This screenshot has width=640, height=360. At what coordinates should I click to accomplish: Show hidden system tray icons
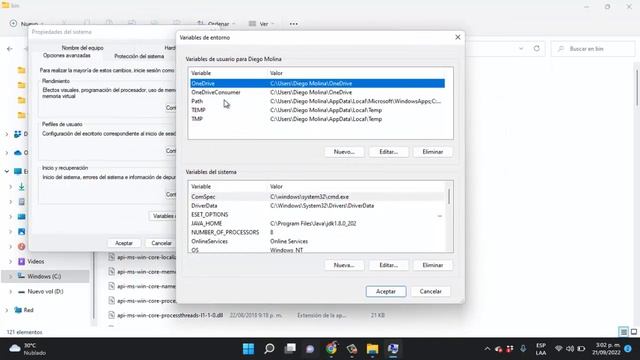[x=487, y=349]
